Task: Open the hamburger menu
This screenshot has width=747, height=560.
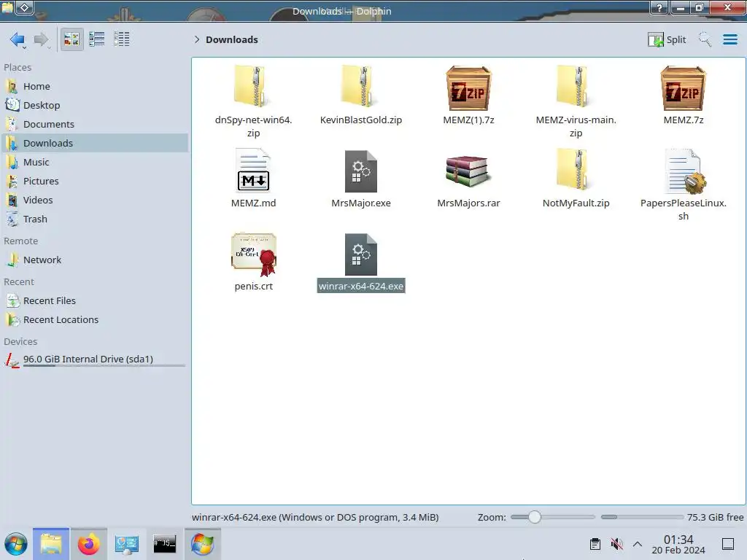Action: 729,39
